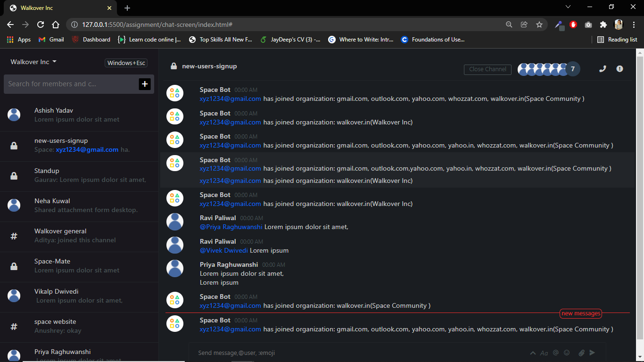The height and width of the screenshot is (362, 644).
Task: Start a call using the phone icon
Action: coord(603,69)
